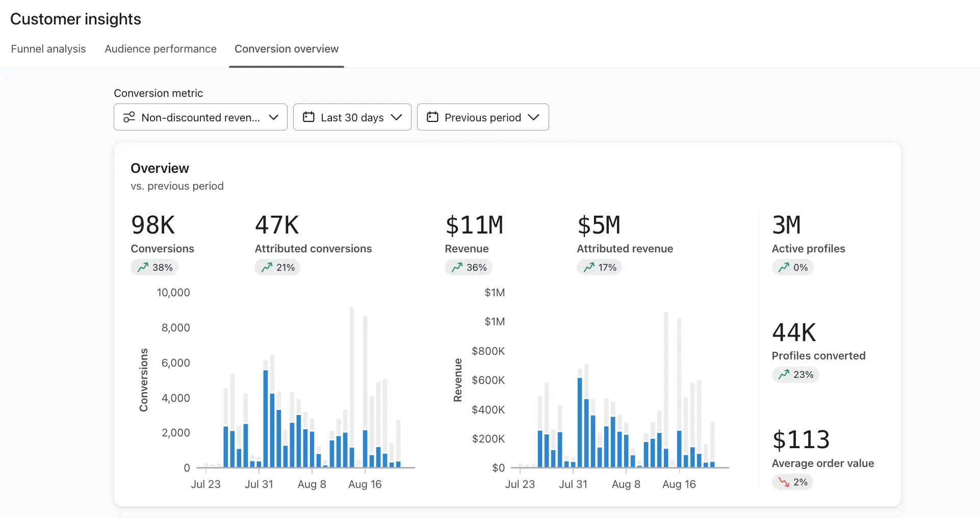Click the $113 Average order value figure
This screenshot has height=518, width=980.
click(801, 439)
